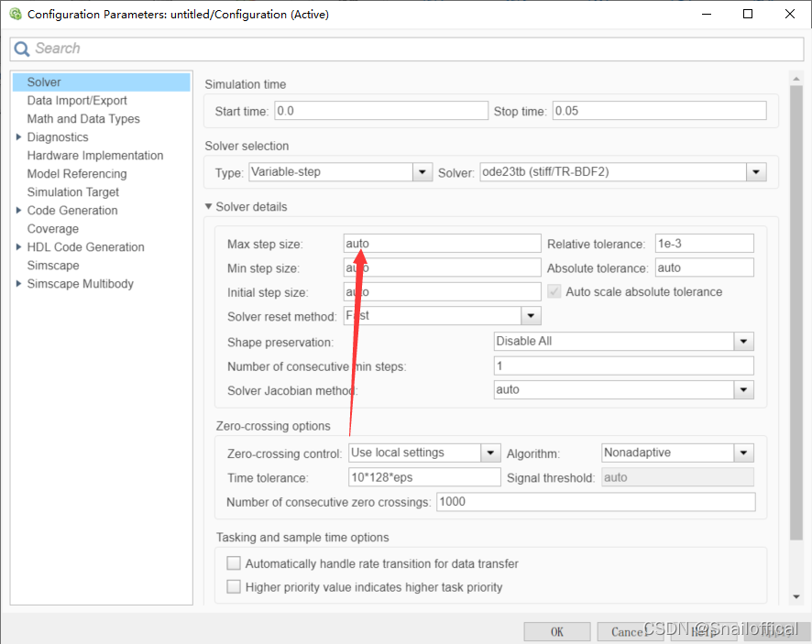
Task: Click the Relative tolerance field
Action: pyautogui.click(x=704, y=244)
